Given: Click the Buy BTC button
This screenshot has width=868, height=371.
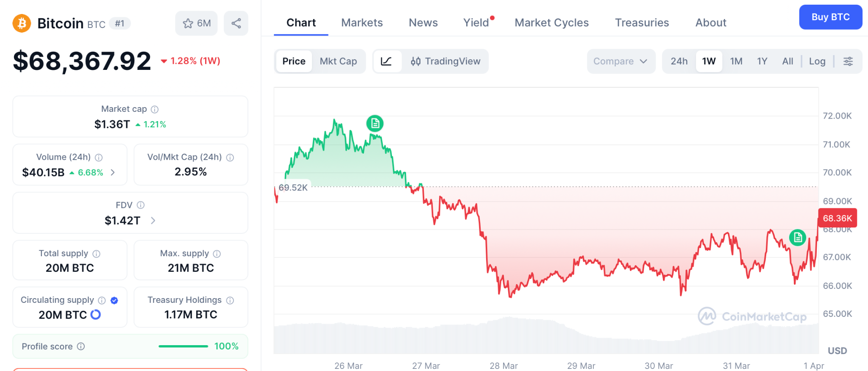Looking at the screenshot, I should tap(830, 17).
